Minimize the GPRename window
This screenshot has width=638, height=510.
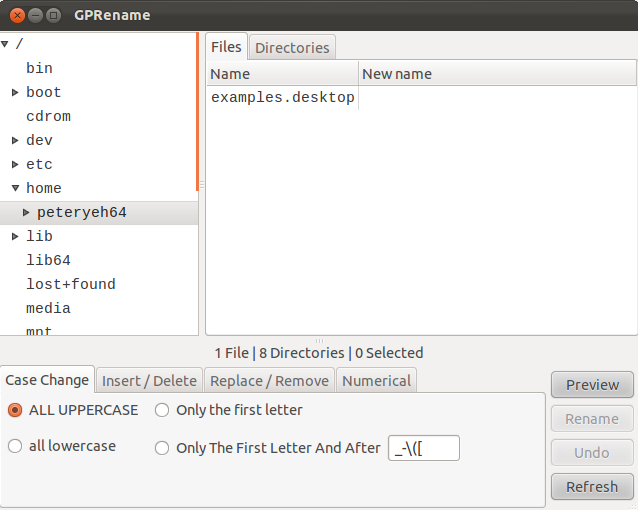point(35,15)
